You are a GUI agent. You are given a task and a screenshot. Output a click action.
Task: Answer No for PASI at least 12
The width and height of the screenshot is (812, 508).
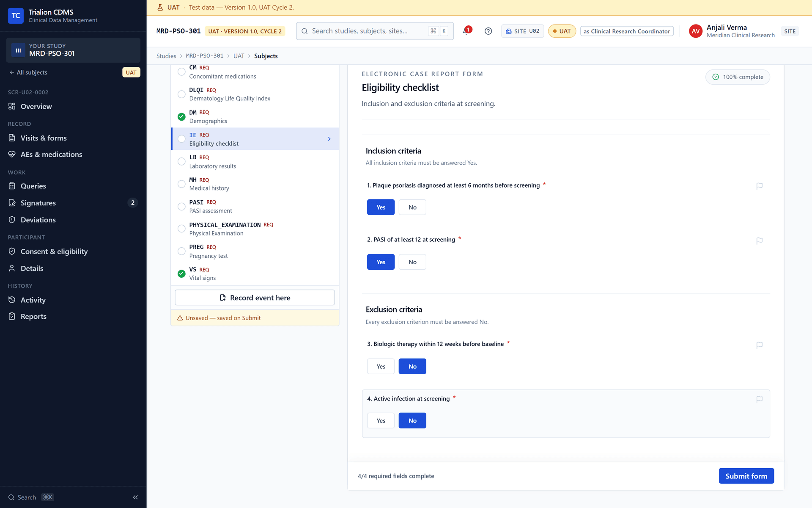pyautogui.click(x=412, y=262)
